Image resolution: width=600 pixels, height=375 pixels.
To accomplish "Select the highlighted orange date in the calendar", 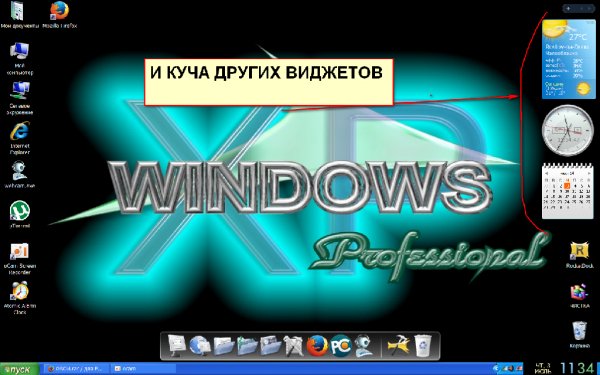I will click(x=567, y=186).
